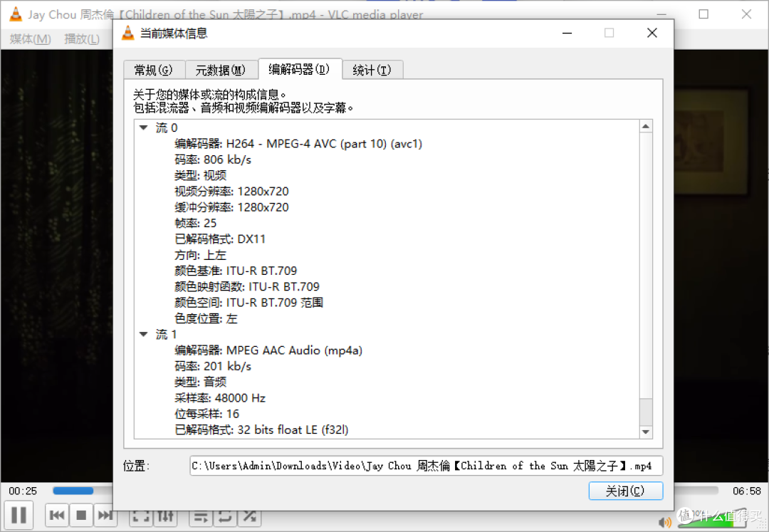Toggle random shuffle playback

(249, 516)
